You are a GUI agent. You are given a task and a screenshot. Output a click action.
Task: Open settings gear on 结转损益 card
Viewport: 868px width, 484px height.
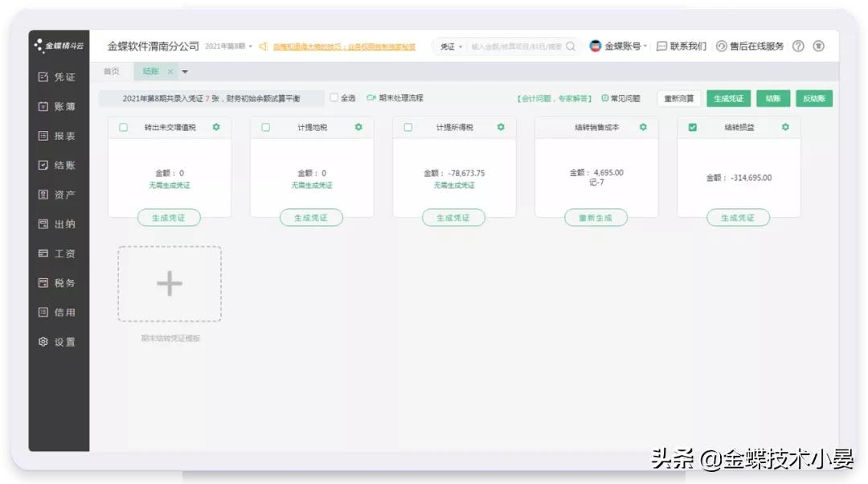785,127
